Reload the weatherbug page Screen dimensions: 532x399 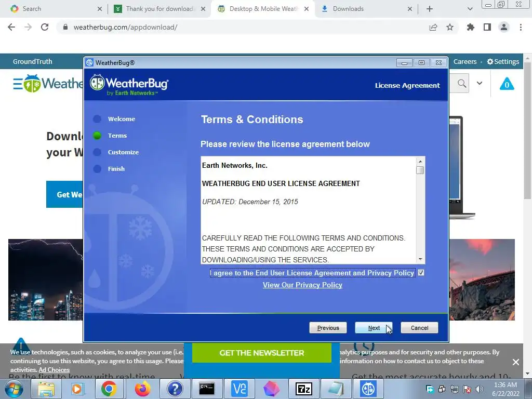[x=45, y=27]
